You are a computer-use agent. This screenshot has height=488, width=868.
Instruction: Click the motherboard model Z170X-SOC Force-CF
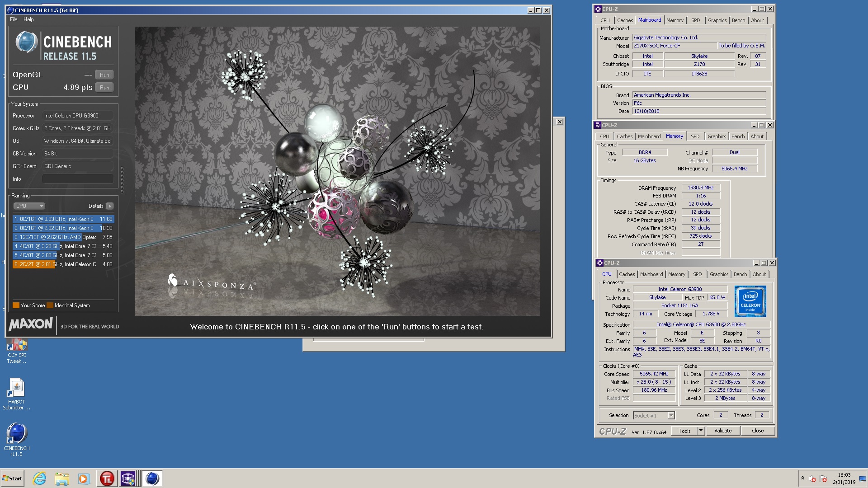click(675, 46)
